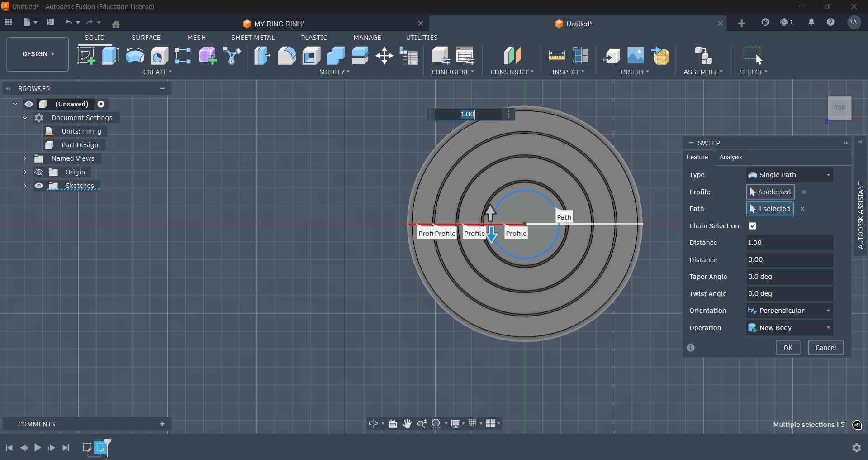Select the Fillet tool
Image resolution: width=868 pixels, height=460 pixels.
[287, 56]
